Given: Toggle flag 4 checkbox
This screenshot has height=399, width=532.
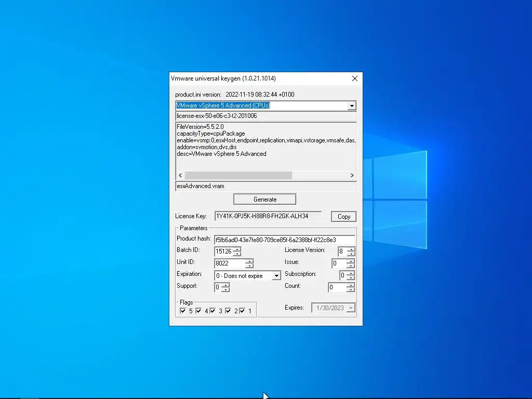Looking at the screenshot, I should click(198, 311).
